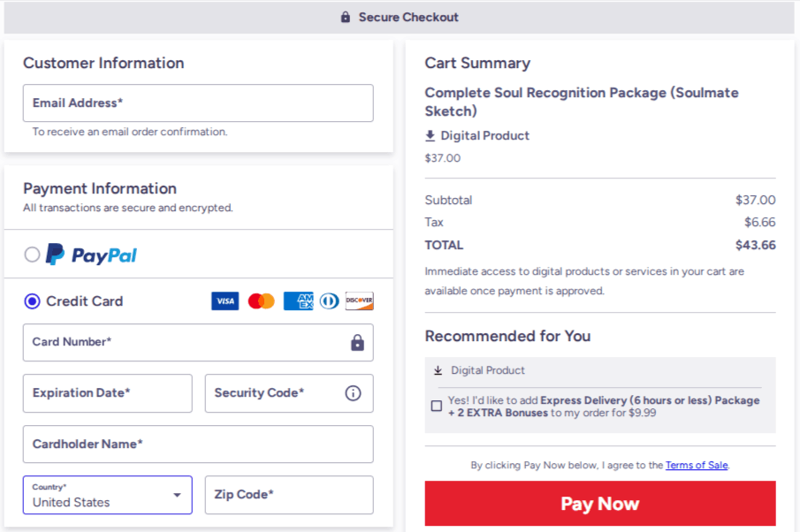This screenshot has width=800, height=532.
Task: Click into the Card Number field
Action: pyautogui.click(x=186, y=343)
